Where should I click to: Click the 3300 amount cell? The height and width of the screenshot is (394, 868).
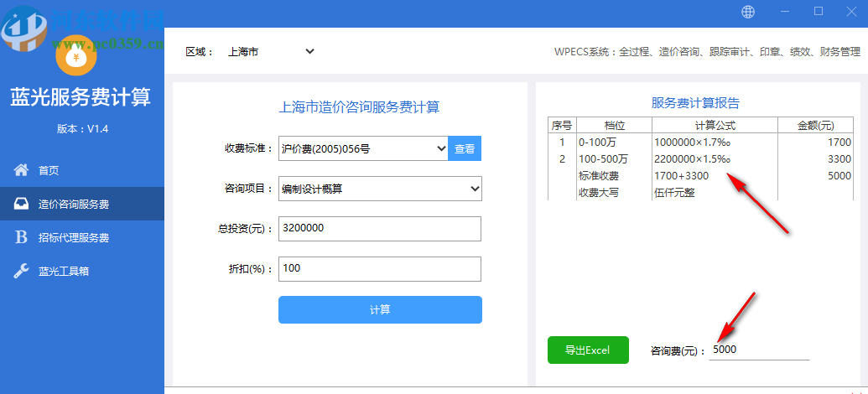[815, 159]
